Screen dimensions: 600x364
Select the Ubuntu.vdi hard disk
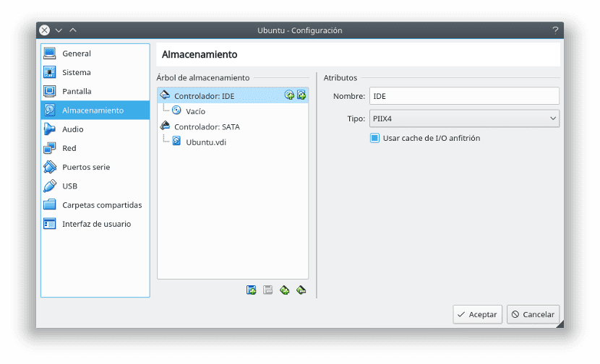[206, 141]
